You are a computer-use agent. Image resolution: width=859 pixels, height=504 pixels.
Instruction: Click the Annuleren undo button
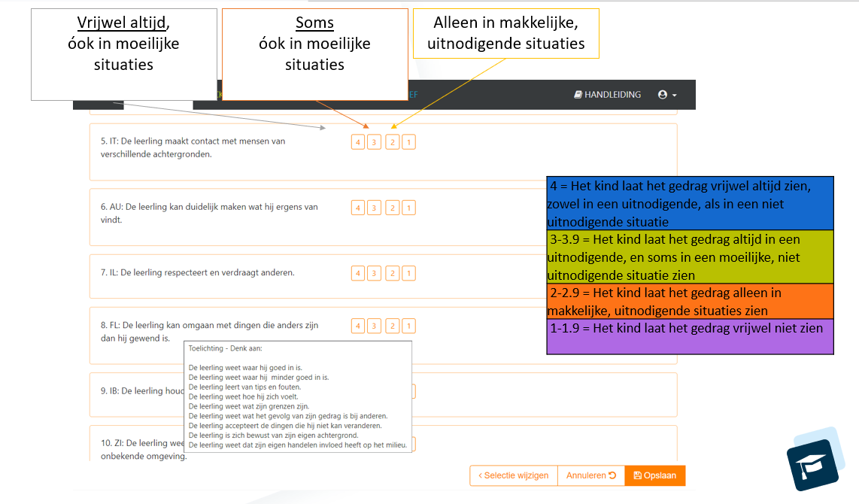(x=590, y=475)
